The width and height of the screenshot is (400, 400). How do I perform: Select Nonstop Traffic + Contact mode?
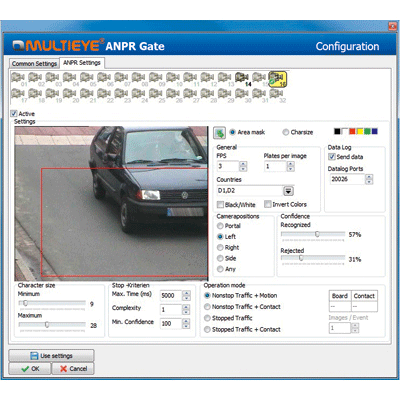pyautogui.click(x=207, y=307)
